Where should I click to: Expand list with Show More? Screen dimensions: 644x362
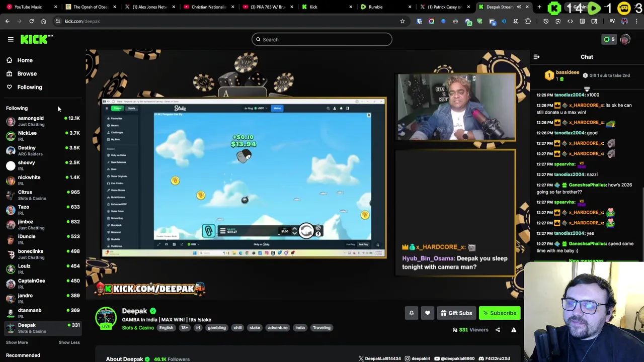[x=17, y=342]
